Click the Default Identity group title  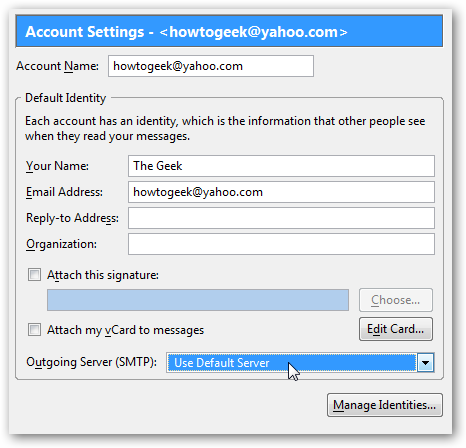pyautogui.click(x=65, y=98)
